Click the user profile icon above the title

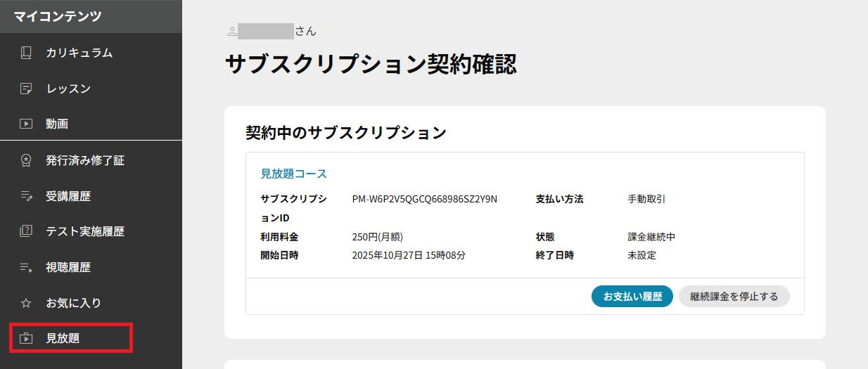231,32
